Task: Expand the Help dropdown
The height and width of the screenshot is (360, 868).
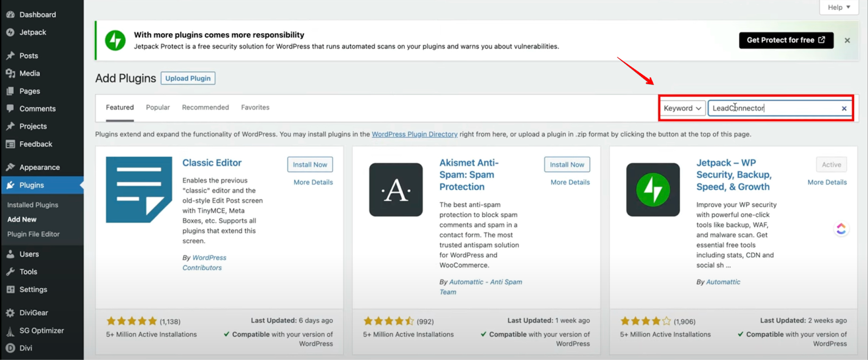Action: 839,7
